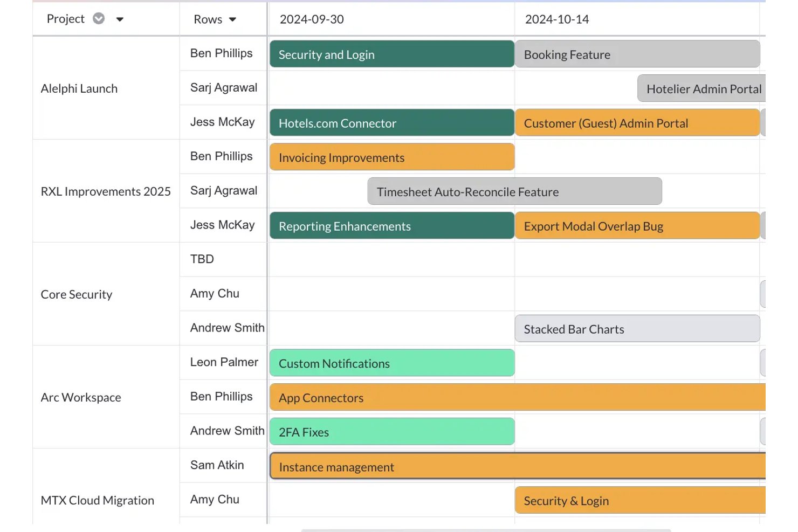
Task: Open Customer (Guest) Admin Portal bar
Action: [637, 123]
